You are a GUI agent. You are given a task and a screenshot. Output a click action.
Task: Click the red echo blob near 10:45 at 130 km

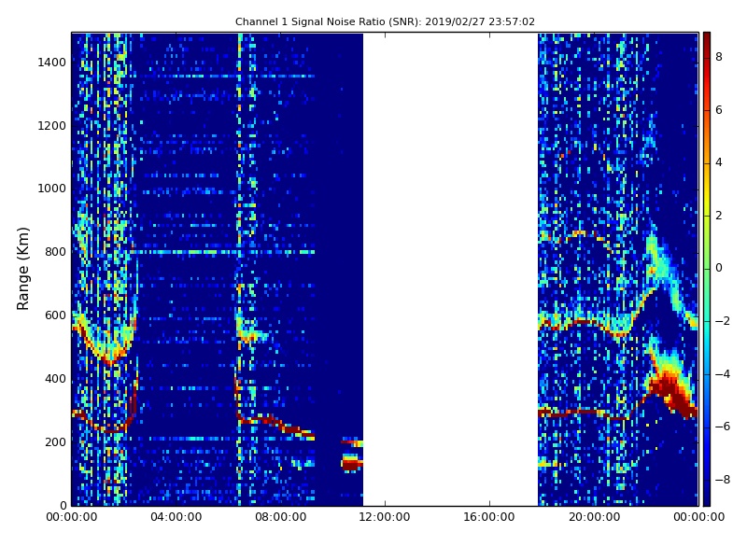[x=352, y=462]
